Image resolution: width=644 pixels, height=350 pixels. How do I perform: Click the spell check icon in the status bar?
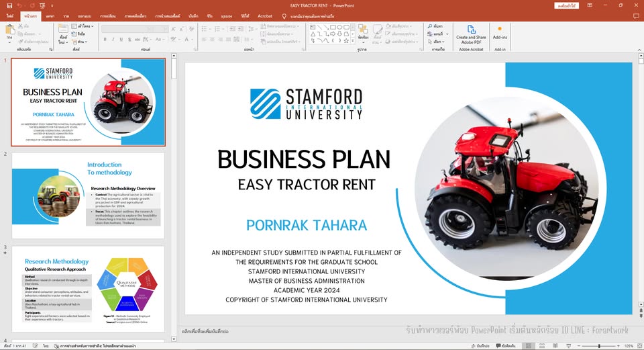pyautogui.click(x=36, y=346)
